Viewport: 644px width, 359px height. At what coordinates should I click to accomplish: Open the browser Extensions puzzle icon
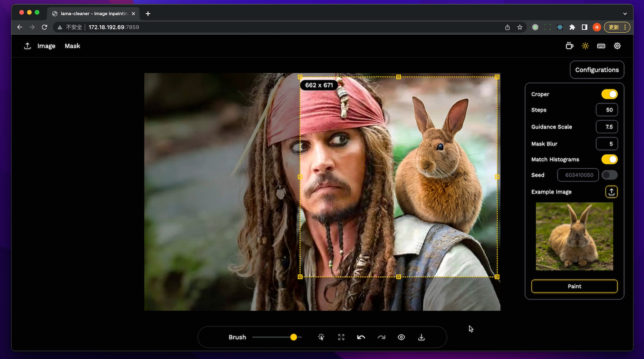[x=572, y=27]
